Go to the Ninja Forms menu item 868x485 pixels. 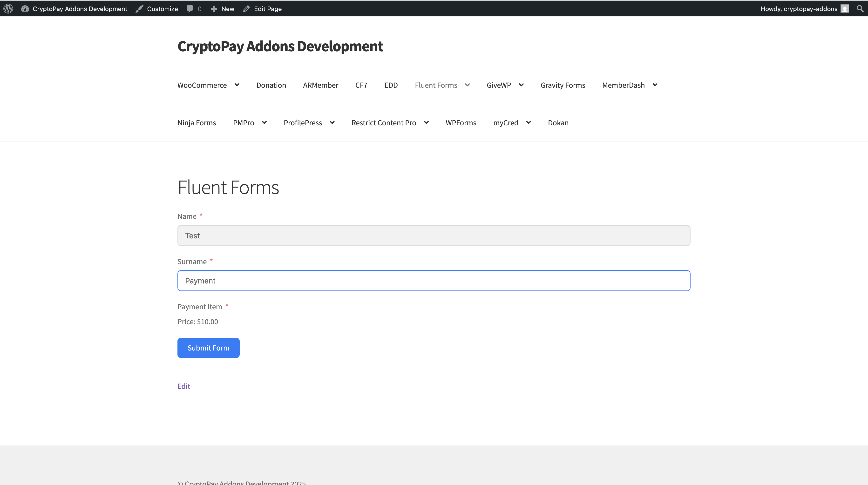197,123
